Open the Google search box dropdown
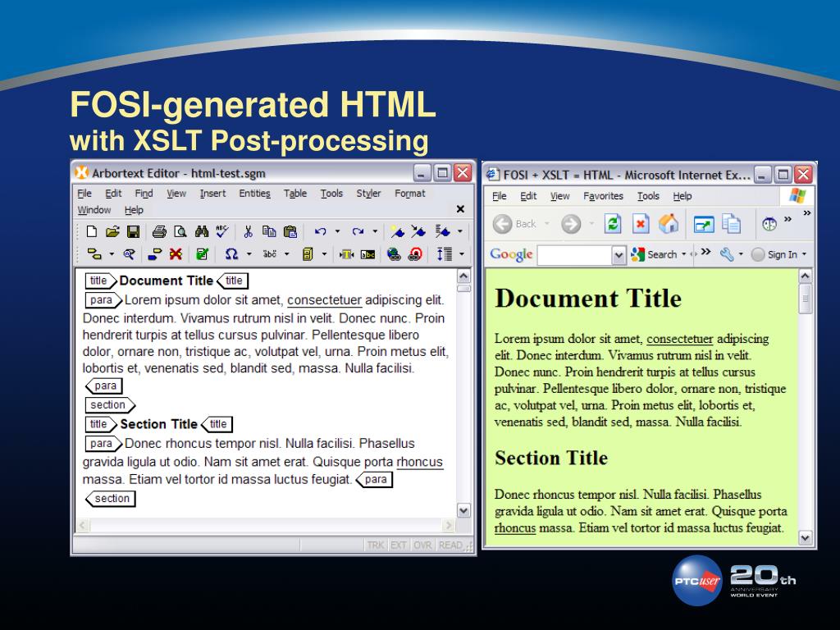The image size is (840, 630). (619, 255)
